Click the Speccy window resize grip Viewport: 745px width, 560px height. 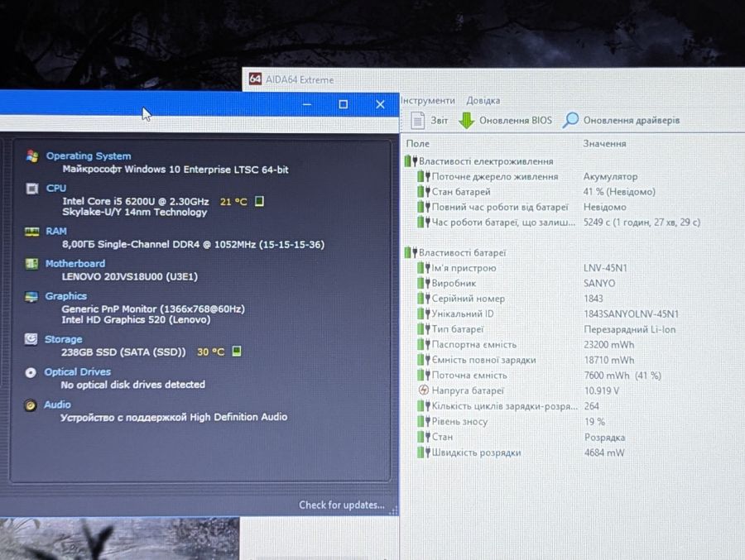[394, 511]
